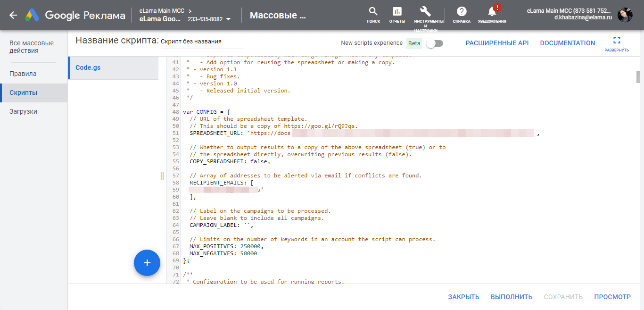Click the code editor vertical scrollbar thumb
The height and width of the screenshot is (310, 644).
[638, 77]
